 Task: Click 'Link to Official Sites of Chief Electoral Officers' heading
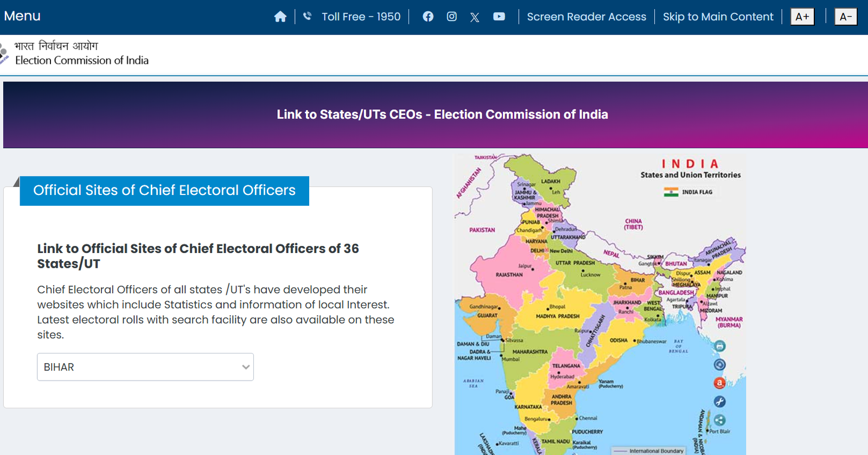click(198, 256)
